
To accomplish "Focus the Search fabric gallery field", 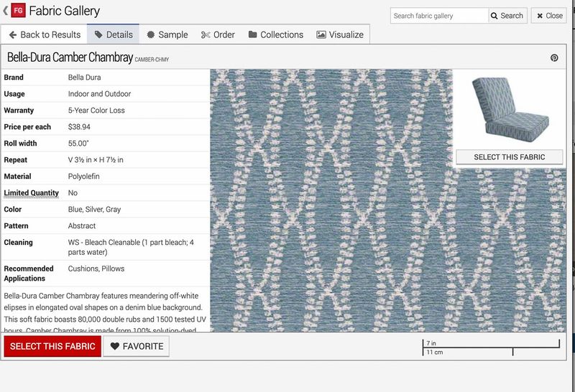I will tap(439, 16).
